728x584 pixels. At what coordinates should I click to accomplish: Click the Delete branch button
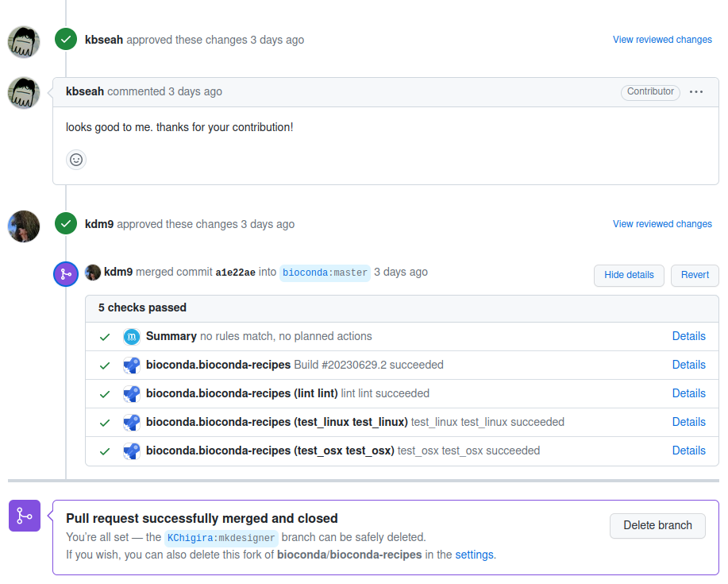[657, 526]
